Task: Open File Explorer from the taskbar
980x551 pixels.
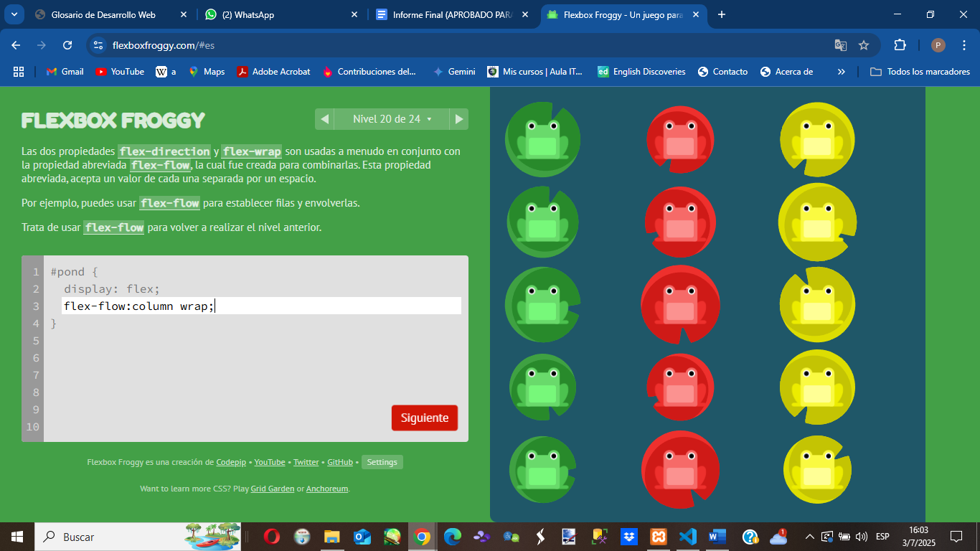Action: (x=331, y=537)
